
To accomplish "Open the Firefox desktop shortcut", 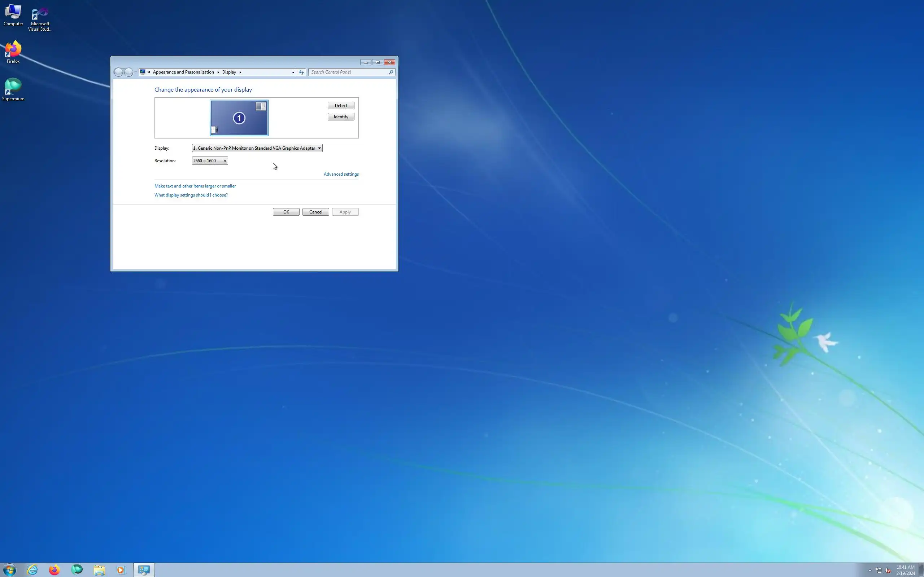I will pyautogui.click(x=13, y=52).
